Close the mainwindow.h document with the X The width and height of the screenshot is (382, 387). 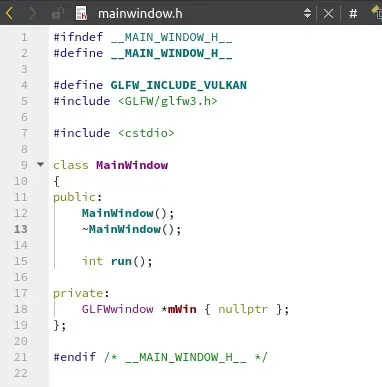[328, 14]
